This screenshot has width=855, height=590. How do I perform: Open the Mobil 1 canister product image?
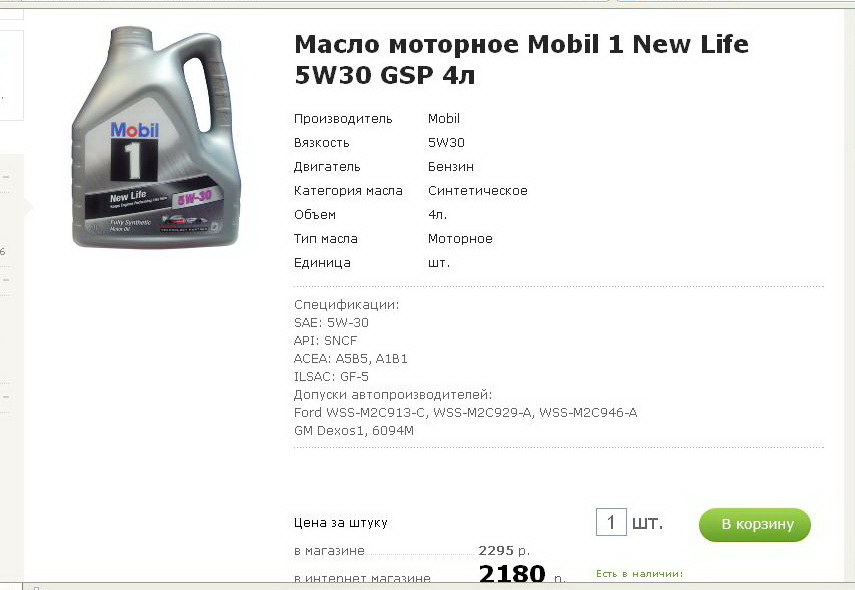tap(156, 137)
